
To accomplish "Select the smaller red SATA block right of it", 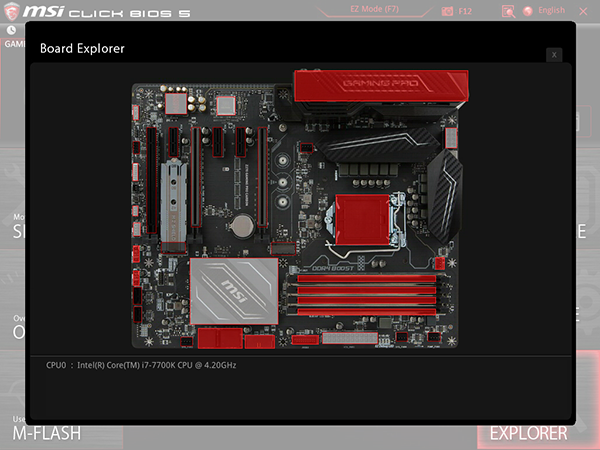I will pos(260,341).
